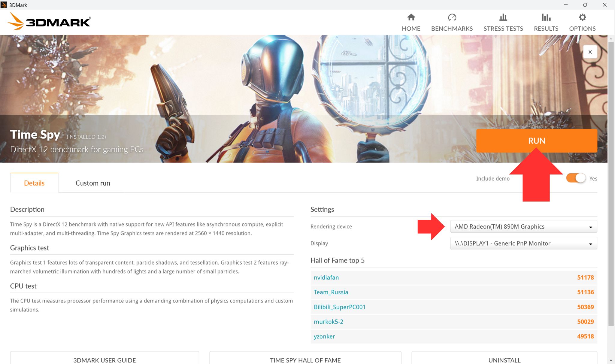This screenshot has width=615, height=364.
Task: Open Bilibili_SuperPC001's Hall of Fame entry
Action: tap(340, 307)
